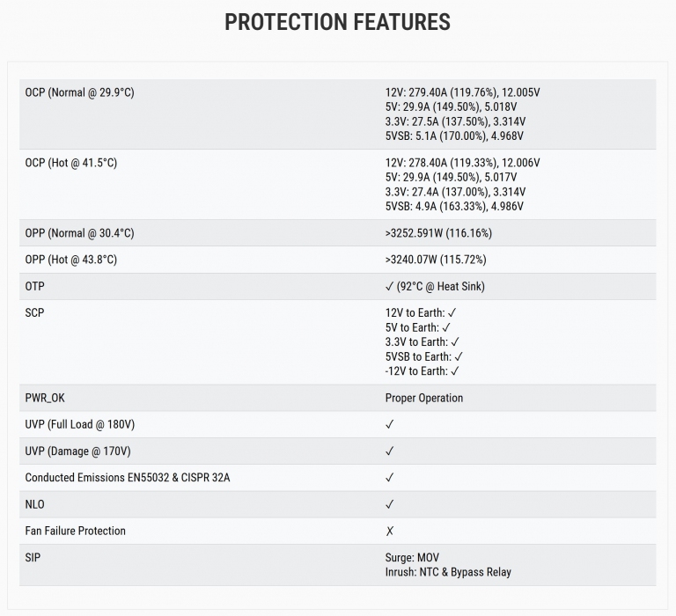Click the "Proper Operation" PWR_OK value
Viewport: 676px width, 616px height.
424,398
